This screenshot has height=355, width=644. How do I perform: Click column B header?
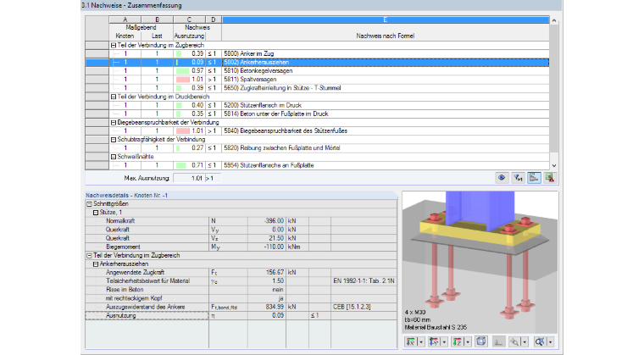157,19
